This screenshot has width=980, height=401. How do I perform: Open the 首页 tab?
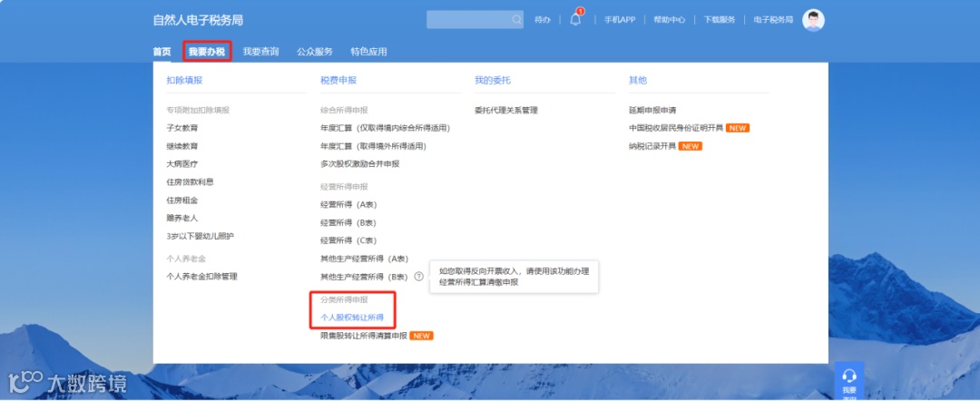(x=162, y=52)
